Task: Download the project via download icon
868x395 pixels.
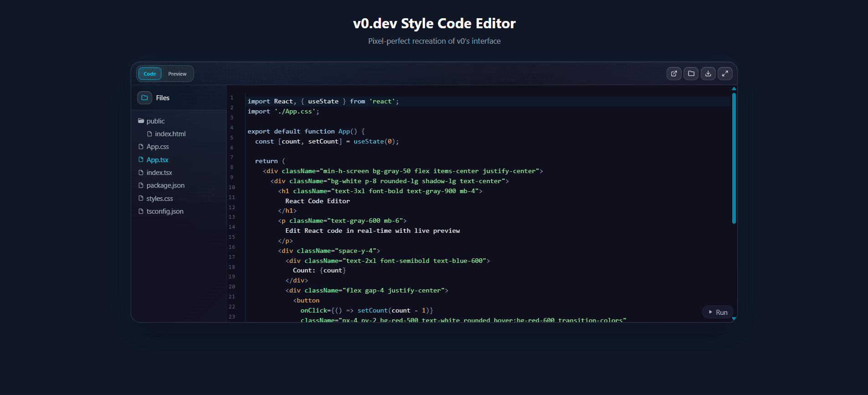Action: (x=708, y=73)
